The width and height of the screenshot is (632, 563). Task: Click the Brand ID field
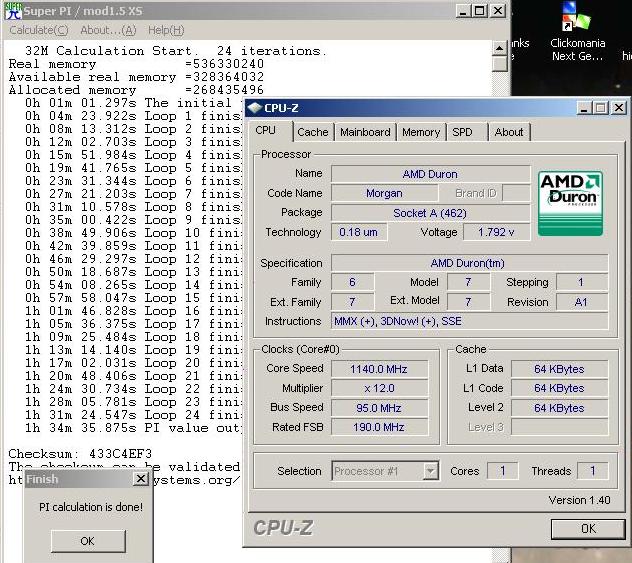(x=516, y=193)
